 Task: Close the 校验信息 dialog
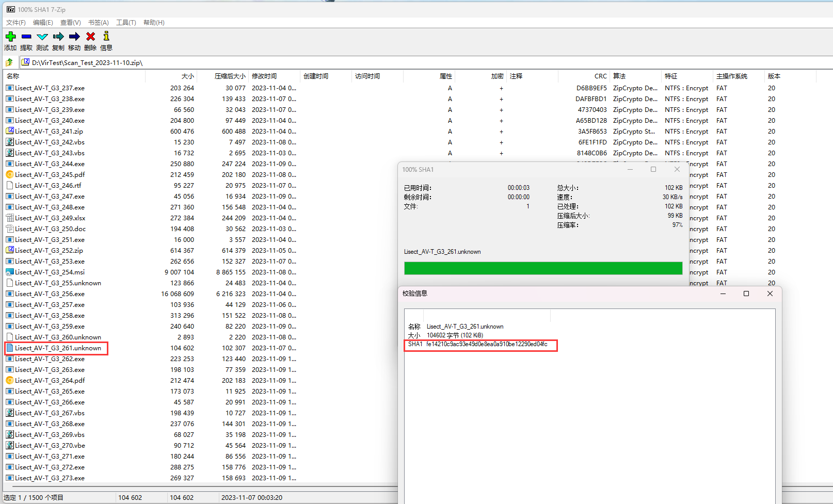[x=770, y=294]
